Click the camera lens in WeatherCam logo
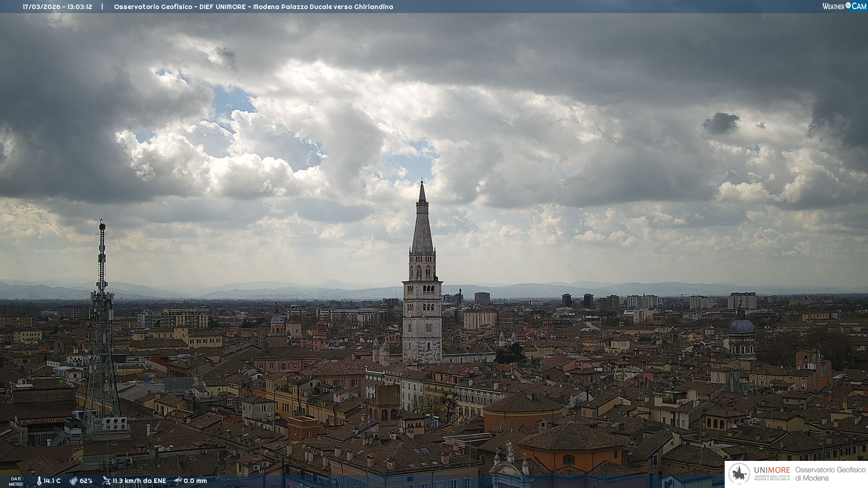This screenshot has width=868, height=488. point(848,5)
